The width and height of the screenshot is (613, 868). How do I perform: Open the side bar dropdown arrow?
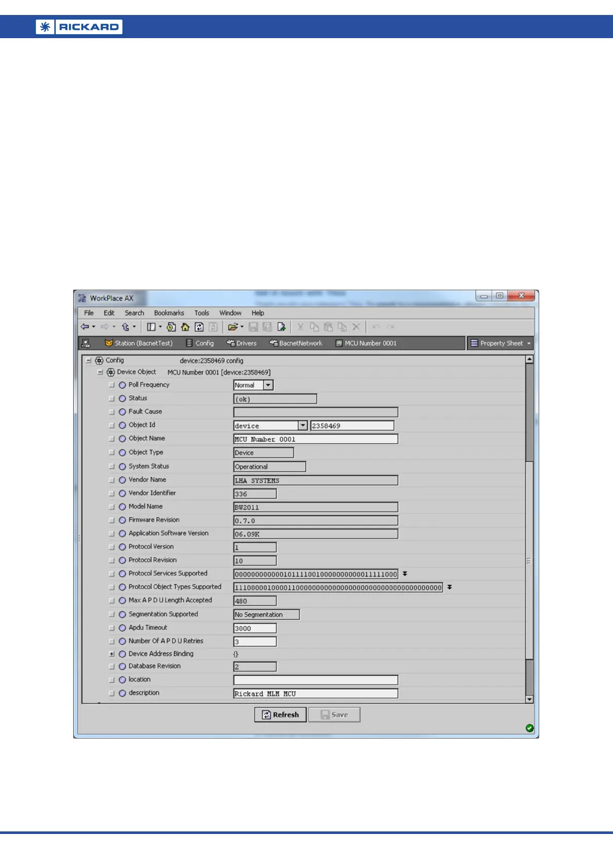(160, 327)
